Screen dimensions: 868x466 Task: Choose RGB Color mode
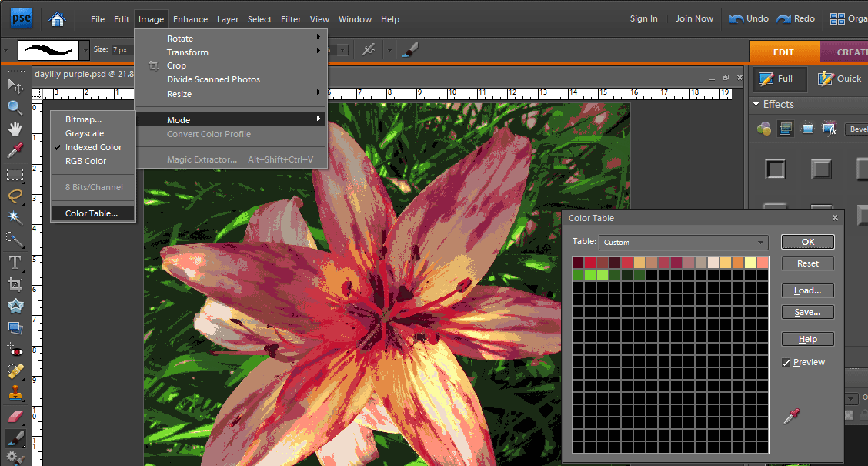(85, 161)
